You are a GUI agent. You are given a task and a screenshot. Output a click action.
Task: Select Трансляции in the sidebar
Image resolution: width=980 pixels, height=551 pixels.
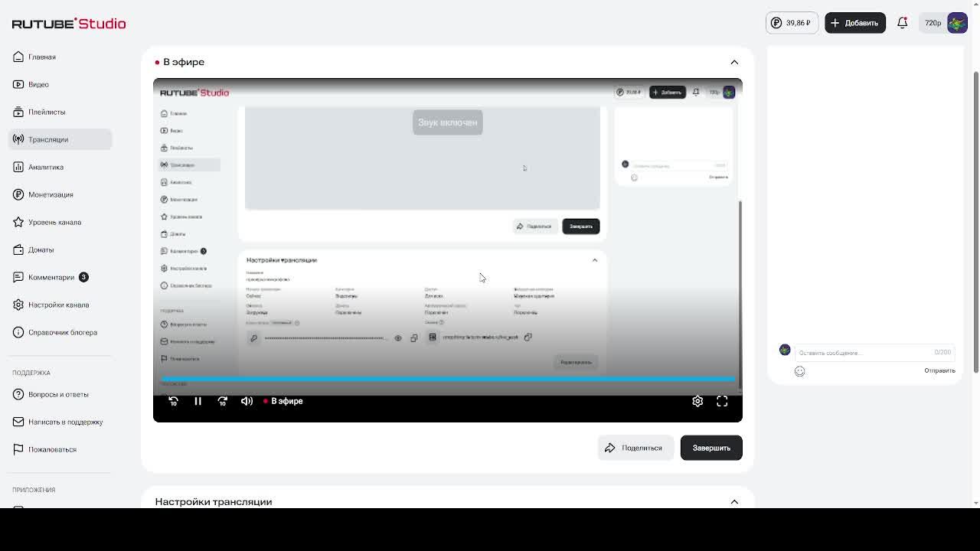[x=60, y=139]
